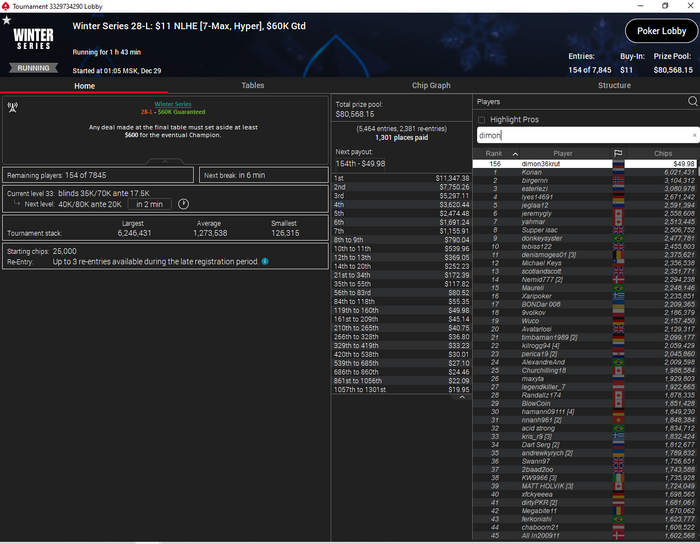Click the Remaining players 154 of 7845 box
Image resolution: width=700 pixels, height=544 pixels.
click(98, 175)
